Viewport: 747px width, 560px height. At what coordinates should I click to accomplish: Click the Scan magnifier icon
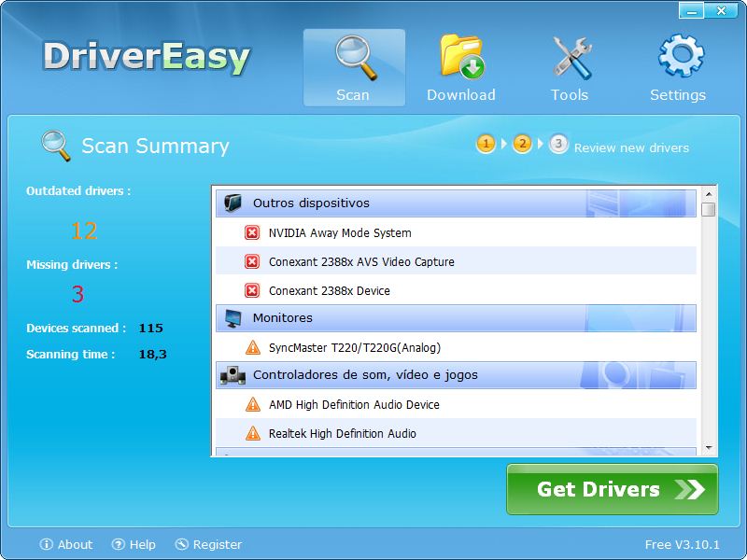click(x=354, y=54)
